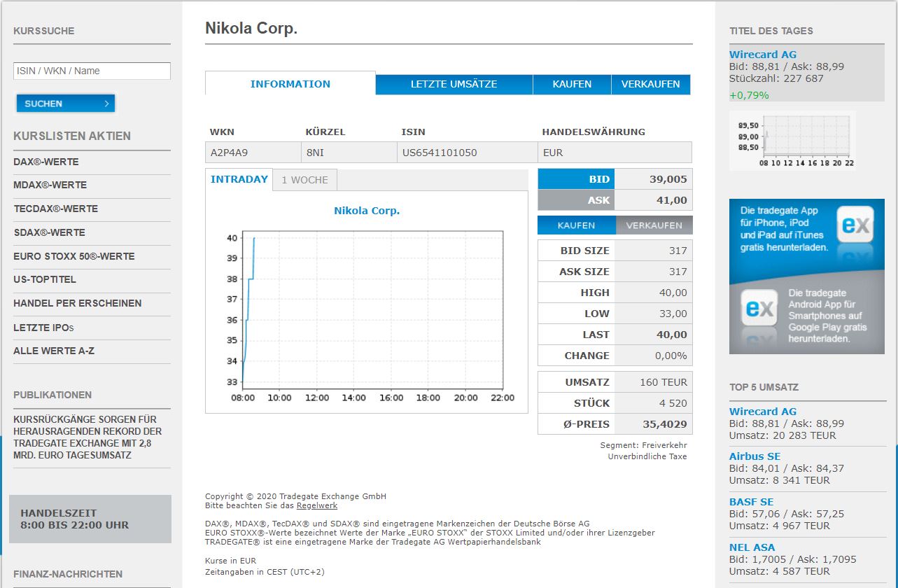Open HANDEL PER ERSCHEINEN link
Screen dimensions: 898x588
[x=78, y=303]
